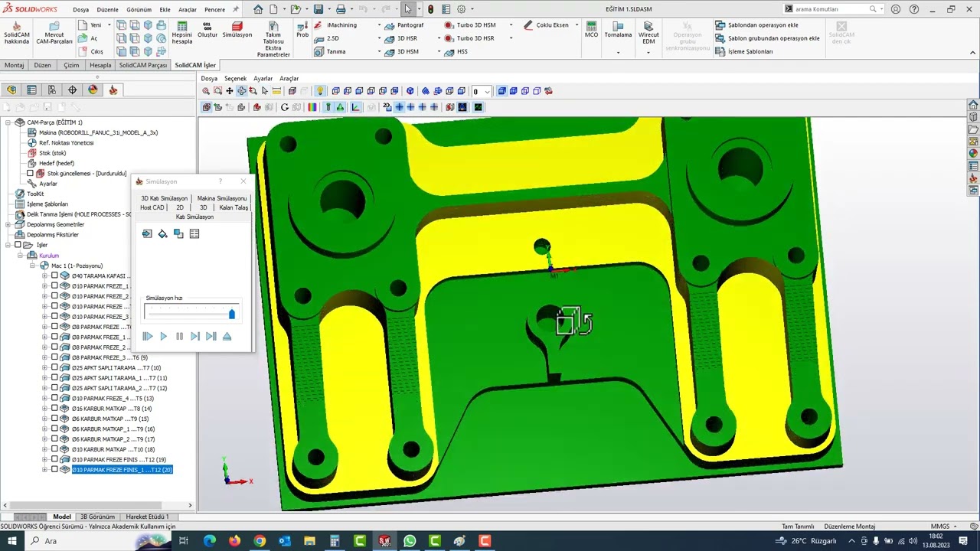Click Şablondan operasyon ekle

(x=757, y=25)
